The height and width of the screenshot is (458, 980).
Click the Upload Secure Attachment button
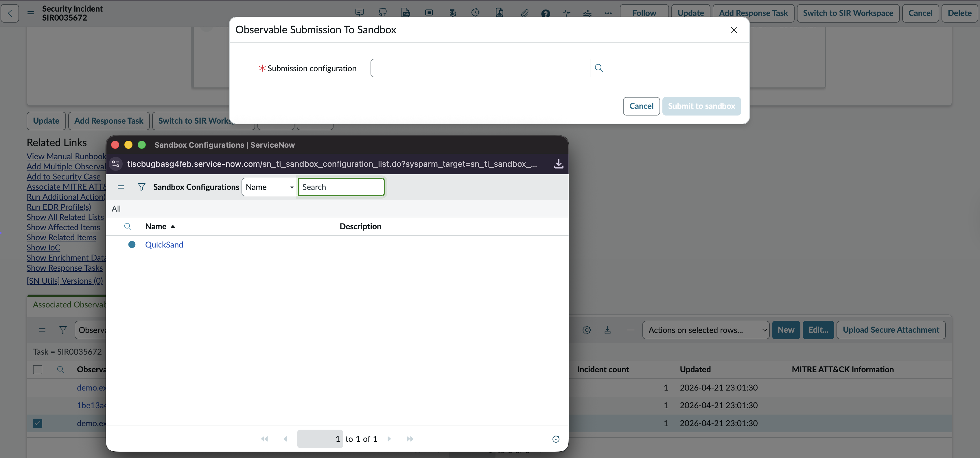[x=891, y=330]
